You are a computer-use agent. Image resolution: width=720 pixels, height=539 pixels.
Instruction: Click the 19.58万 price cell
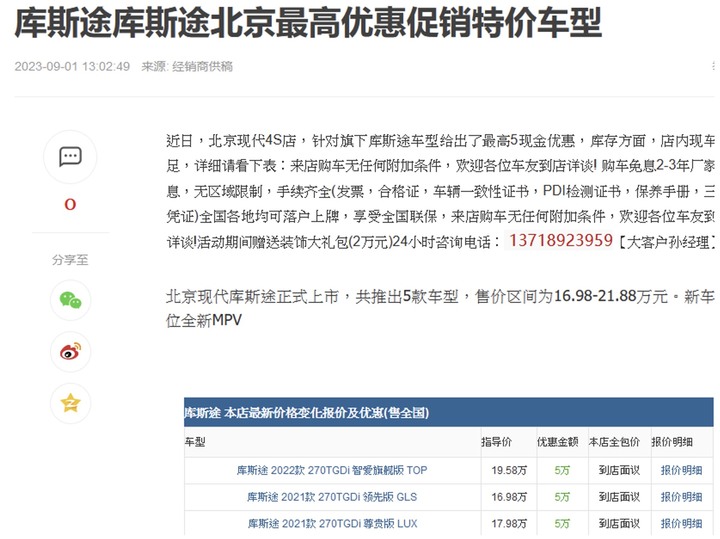509,470
